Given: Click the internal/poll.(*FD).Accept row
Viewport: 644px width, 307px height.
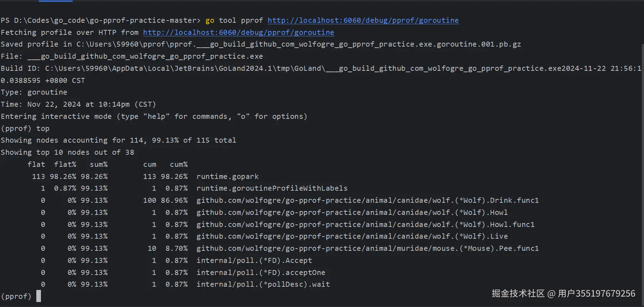Looking at the screenshot, I should point(254,260).
